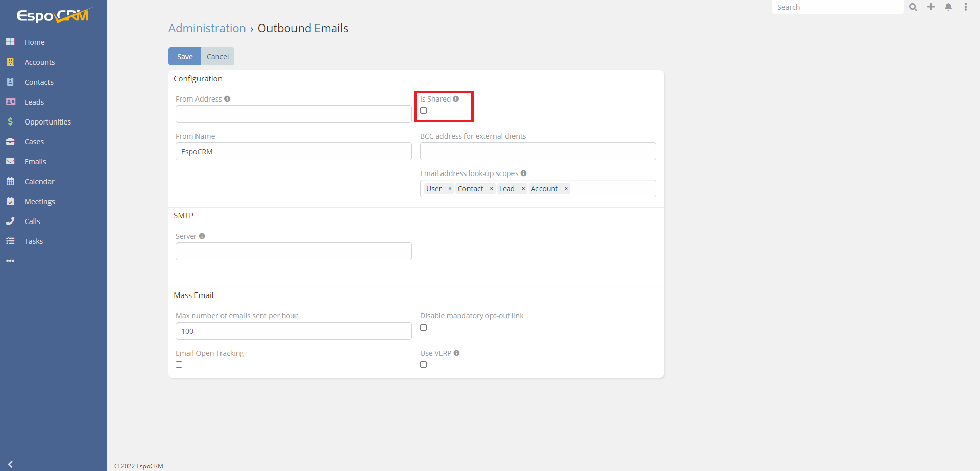Viewport: 980px width, 471px height.
Task: Save the outbound email settings
Action: (184, 56)
